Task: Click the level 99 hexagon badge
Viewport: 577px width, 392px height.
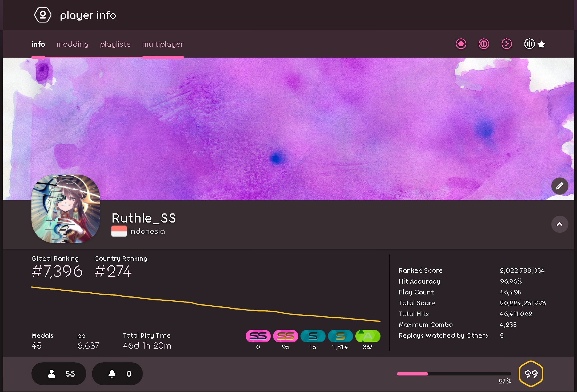Action: pos(531,374)
